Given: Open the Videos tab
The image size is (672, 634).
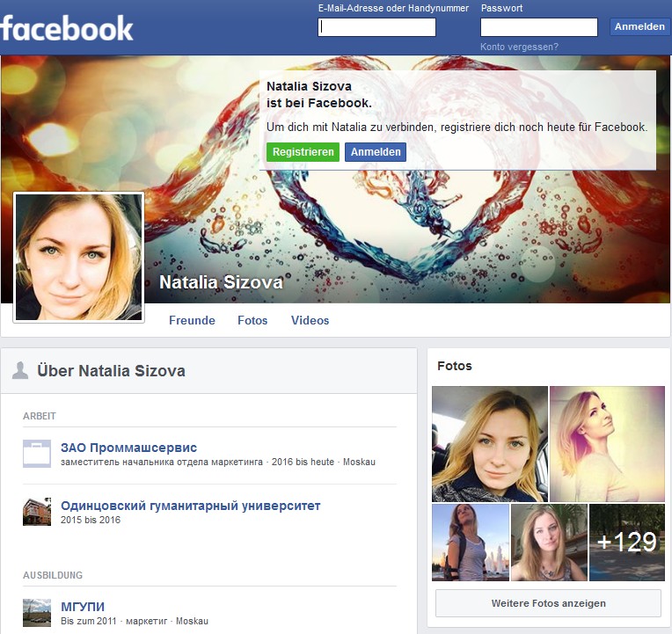Looking at the screenshot, I should [x=310, y=321].
